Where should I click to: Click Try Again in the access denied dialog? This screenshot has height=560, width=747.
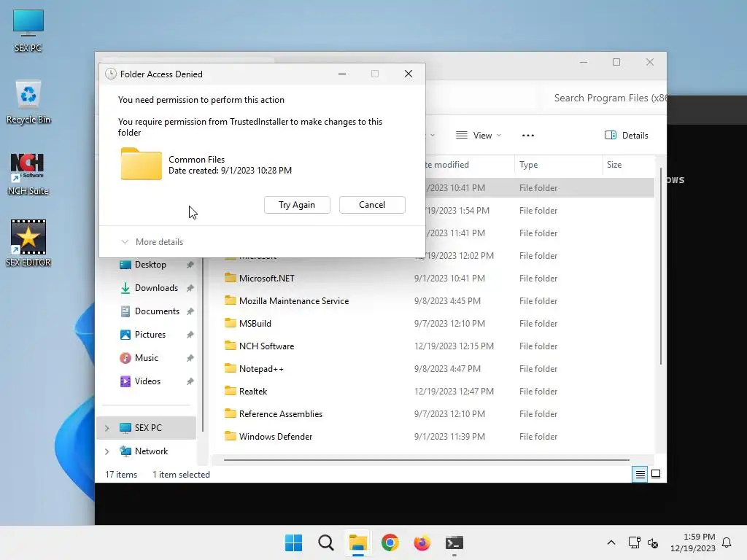[x=297, y=205]
